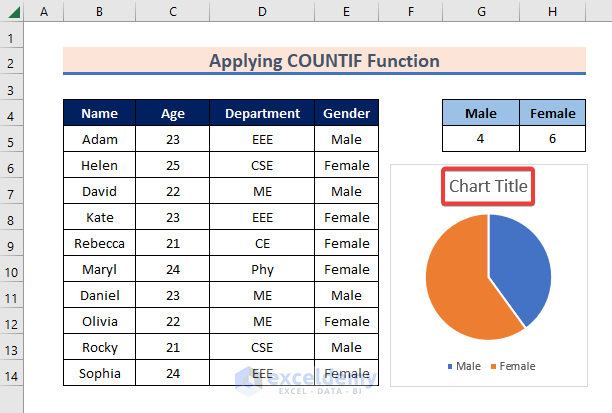The height and width of the screenshot is (413, 612).
Task: Select column A header
Action: pos(44,11)
